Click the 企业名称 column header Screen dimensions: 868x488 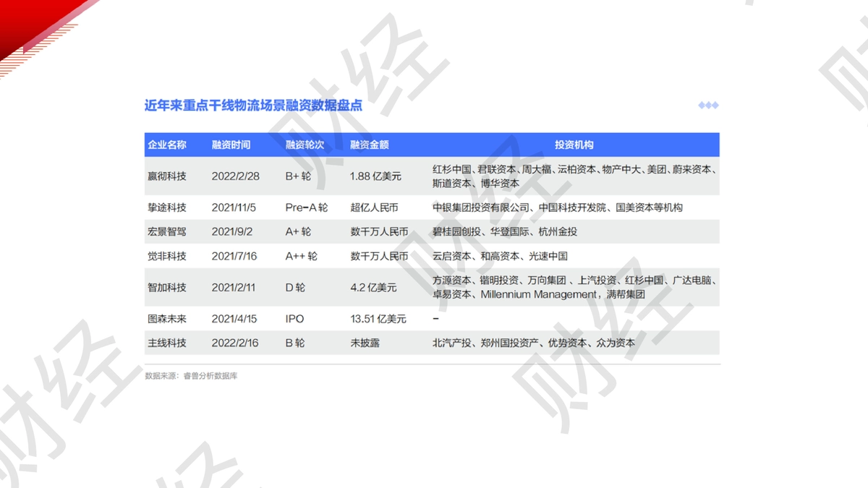(x=167, y=145)
